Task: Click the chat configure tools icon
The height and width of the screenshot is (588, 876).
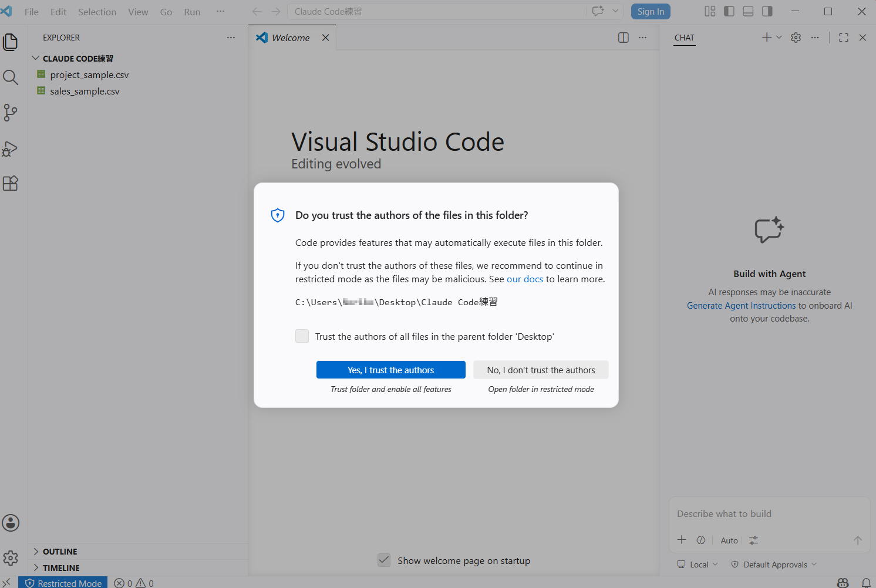Action: tap(754, 540)
